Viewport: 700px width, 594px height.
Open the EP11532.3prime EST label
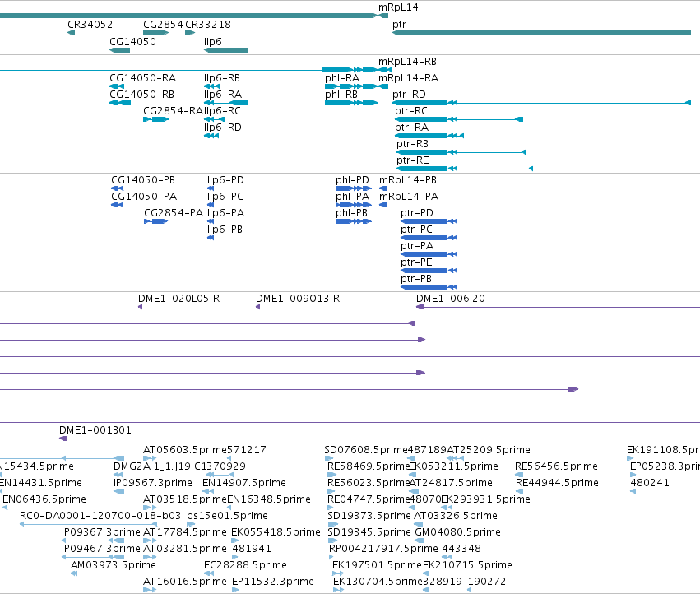click(273, 582)
